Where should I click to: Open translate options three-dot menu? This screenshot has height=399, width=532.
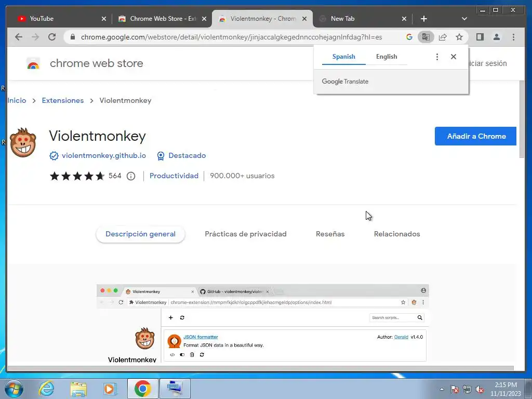(x=437, y=57)
